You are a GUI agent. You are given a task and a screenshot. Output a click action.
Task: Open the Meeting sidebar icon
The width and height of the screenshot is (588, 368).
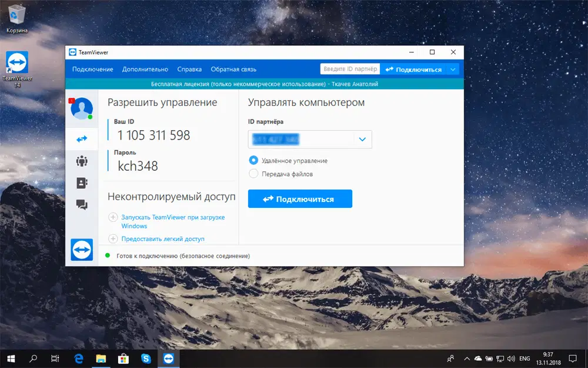tap(82, 161)
